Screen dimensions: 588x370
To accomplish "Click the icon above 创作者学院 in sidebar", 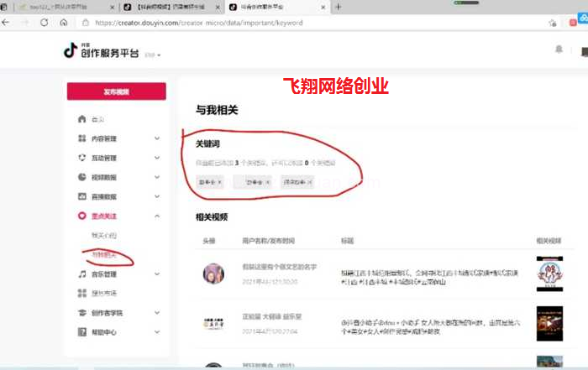I will [x=82, y=293].
